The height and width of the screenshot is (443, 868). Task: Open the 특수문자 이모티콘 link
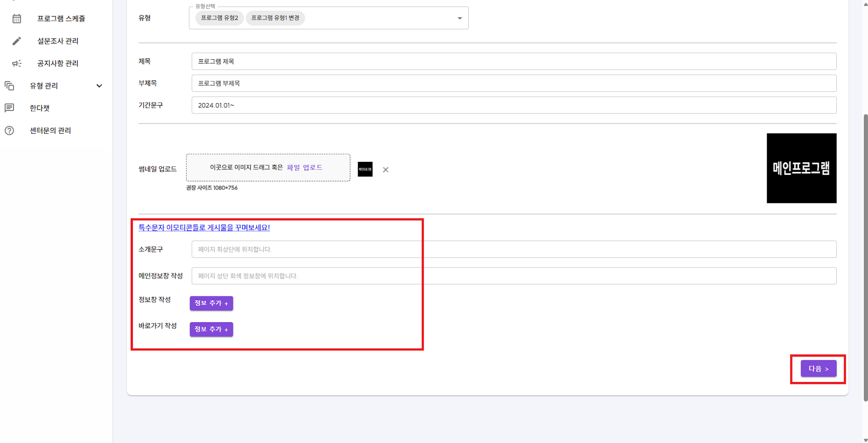204,228
